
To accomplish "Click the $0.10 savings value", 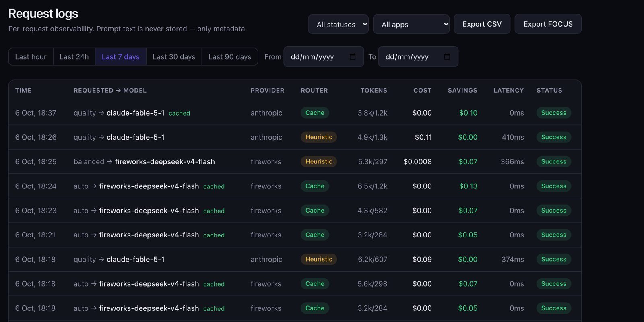I will coord(469,113).
